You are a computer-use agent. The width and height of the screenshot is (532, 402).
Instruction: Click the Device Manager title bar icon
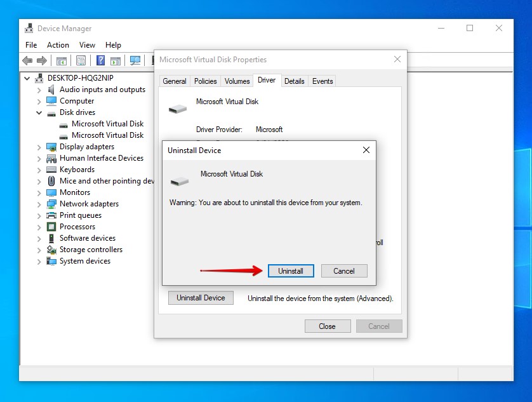(x=29, y=28)
